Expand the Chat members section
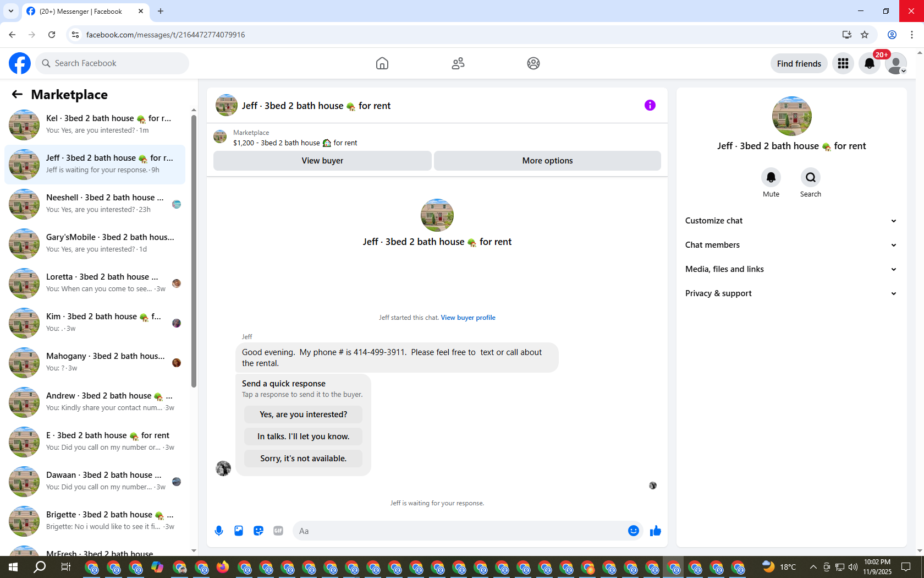Viewport: 924px width, 578px height. [x=791, y=245]
